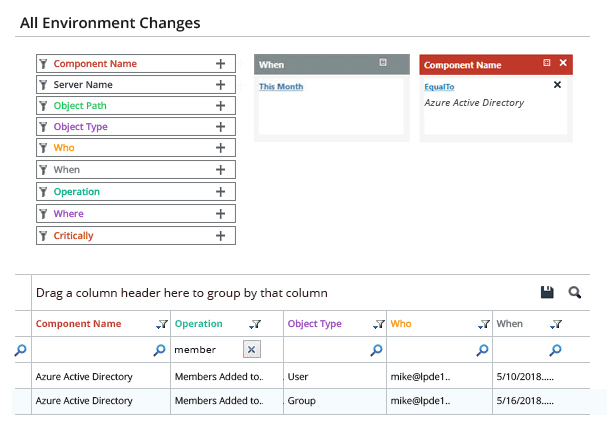Click the magnifier left of the filter row
Image resolution: width=612 pixels, height=430 pixels.
pos(20,350)
